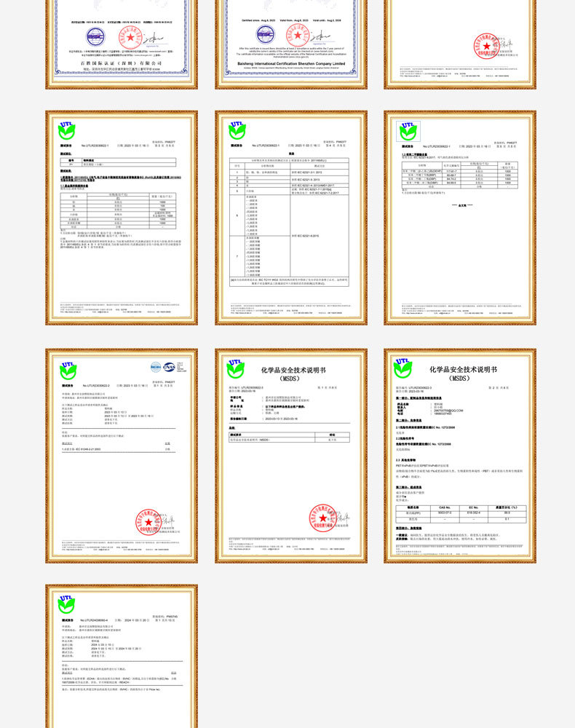575x728 pixels.
Task: Open the Chinese BSC certificate thumbnail
Action: tap(122, 44)
